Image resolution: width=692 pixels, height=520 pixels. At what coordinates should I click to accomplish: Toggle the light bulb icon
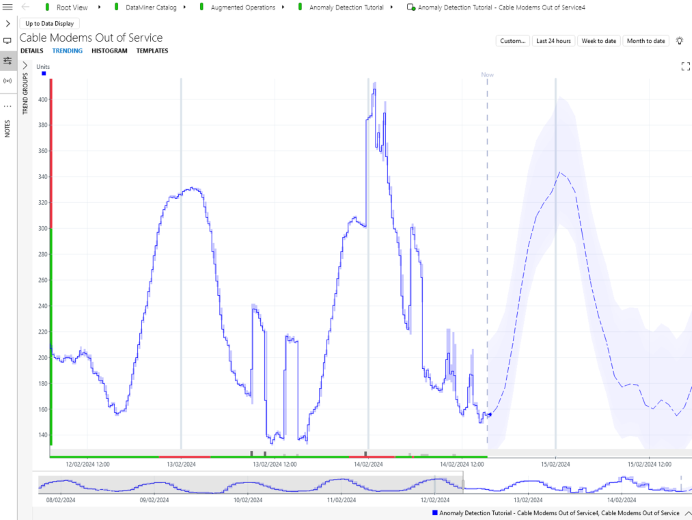[x=679, y=41]
